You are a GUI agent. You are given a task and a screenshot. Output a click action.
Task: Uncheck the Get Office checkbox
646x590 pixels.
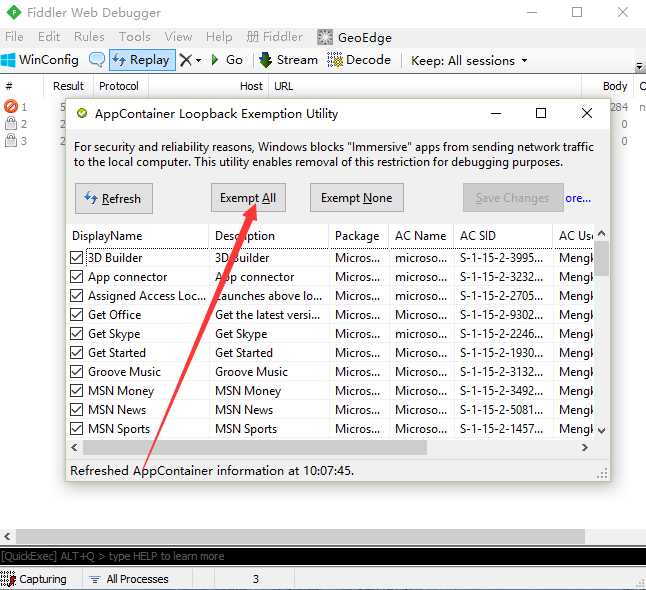(x=76, y=314)
